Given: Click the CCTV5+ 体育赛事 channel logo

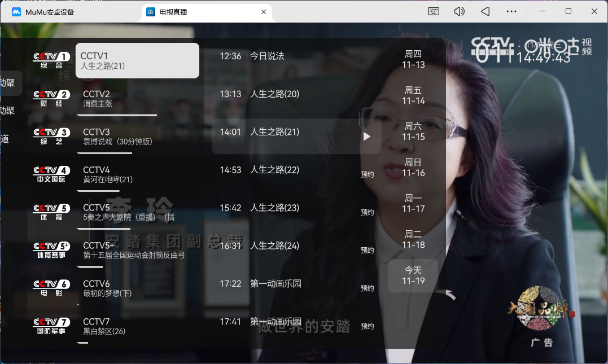Looking at the screenshot, I should pos(51,251).
